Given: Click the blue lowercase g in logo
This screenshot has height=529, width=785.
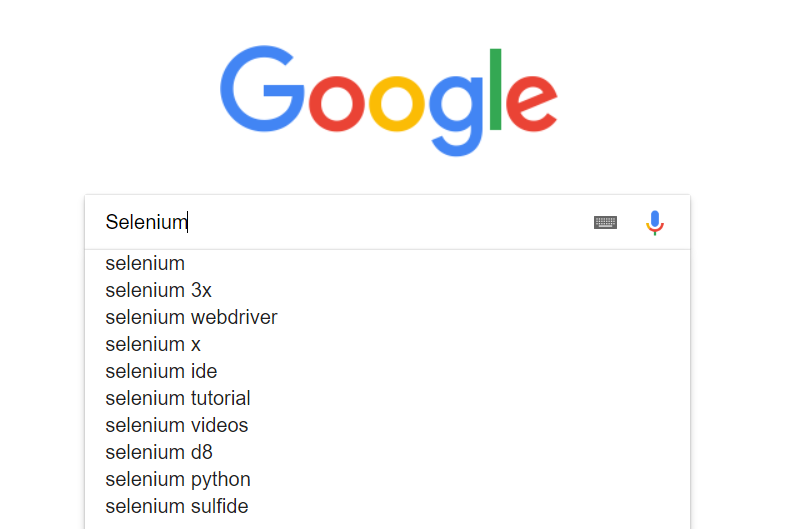Looking at the screenshot, I should click(457, 108).
